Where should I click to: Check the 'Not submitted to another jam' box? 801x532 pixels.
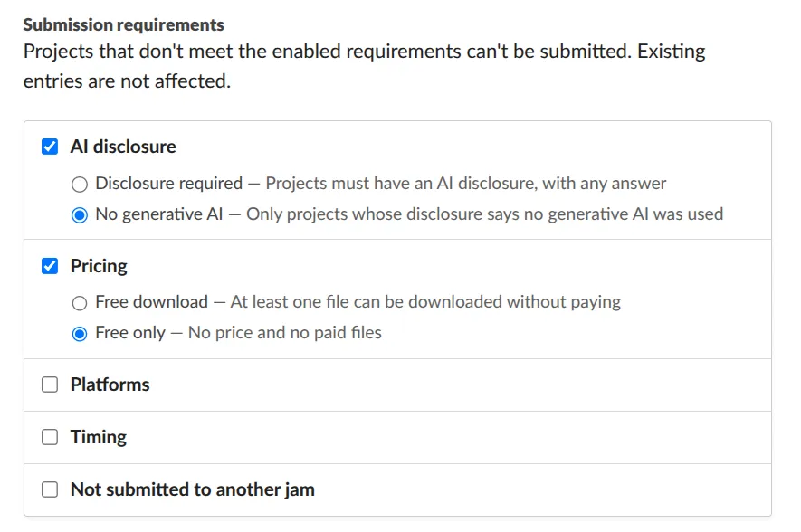pyautogui.click(x=50, y=489)
